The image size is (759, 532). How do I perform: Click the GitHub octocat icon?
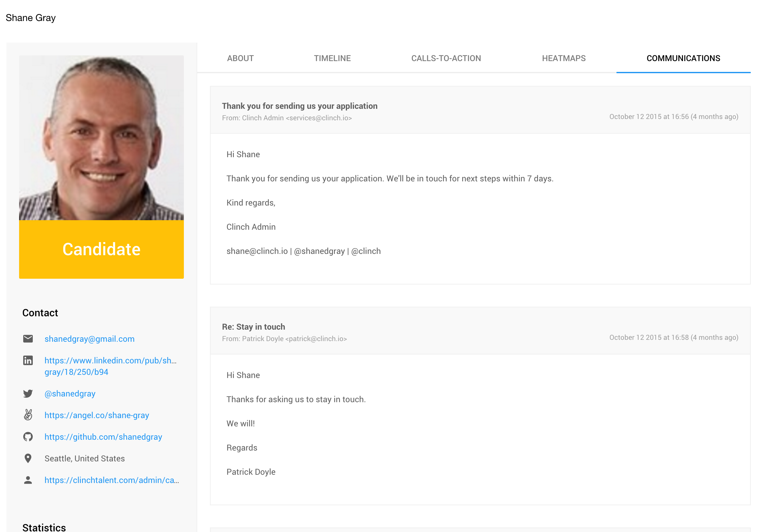coord(28,437)
